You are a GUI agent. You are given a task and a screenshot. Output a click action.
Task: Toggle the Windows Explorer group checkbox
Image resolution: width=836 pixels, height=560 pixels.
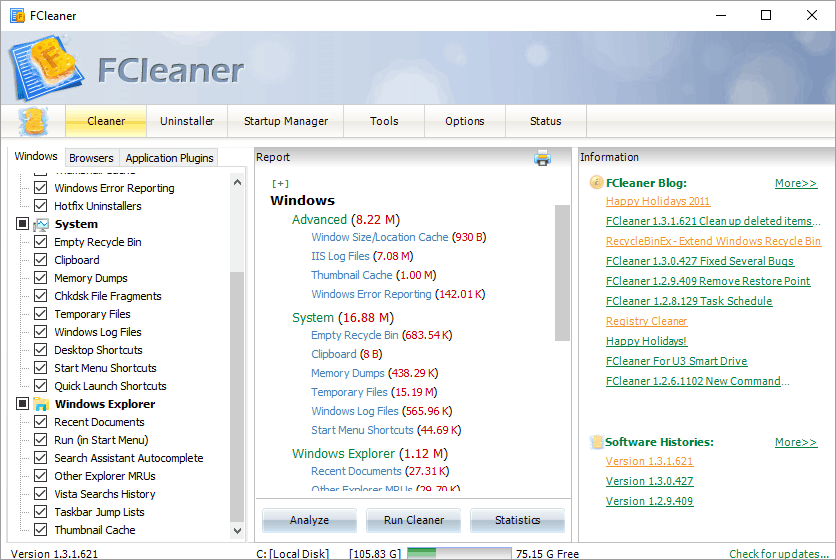22,404
